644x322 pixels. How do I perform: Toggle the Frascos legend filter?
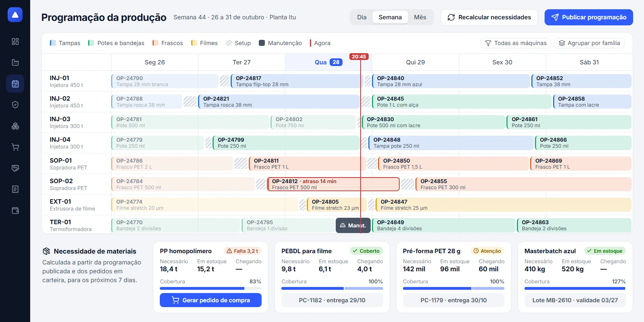(167, 43)
